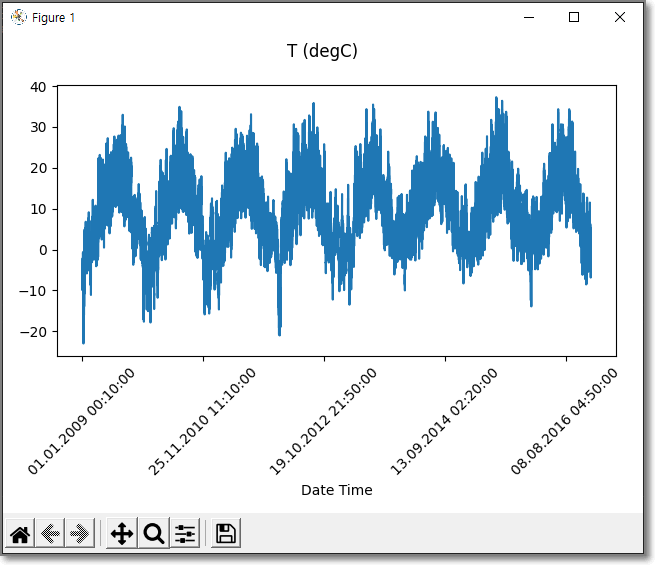Go back to previous view arrow
This screenshot has height=565, width=655.
pos(50,534)
